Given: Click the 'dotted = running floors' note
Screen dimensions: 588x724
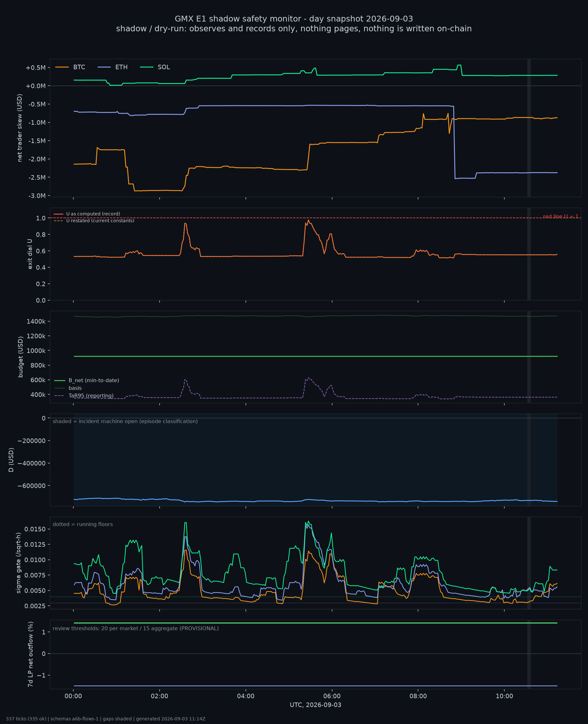Looking at the screenshot, I should click(83, 524).
